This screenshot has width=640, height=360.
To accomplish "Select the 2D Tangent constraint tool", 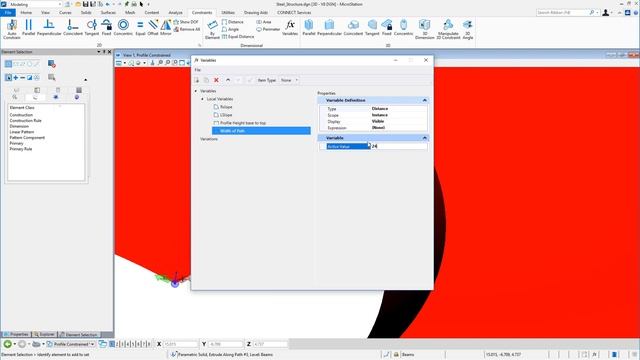I will click(x=92, y=28).
